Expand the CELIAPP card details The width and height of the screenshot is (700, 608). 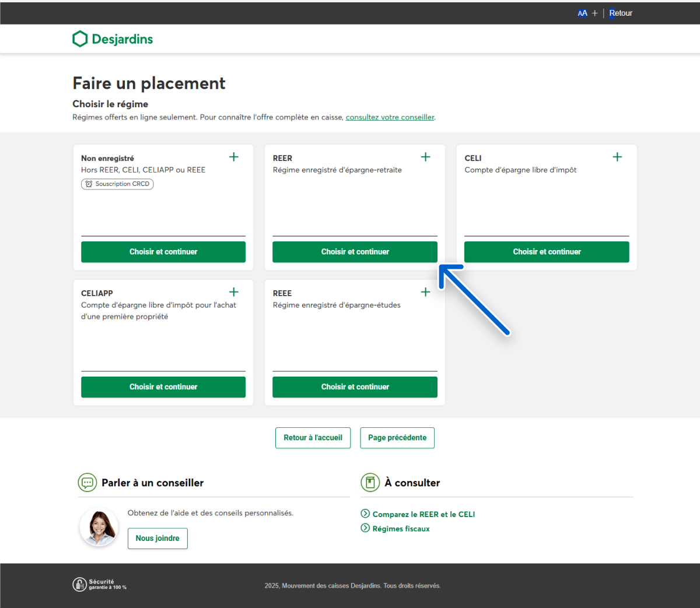(234, 292)
